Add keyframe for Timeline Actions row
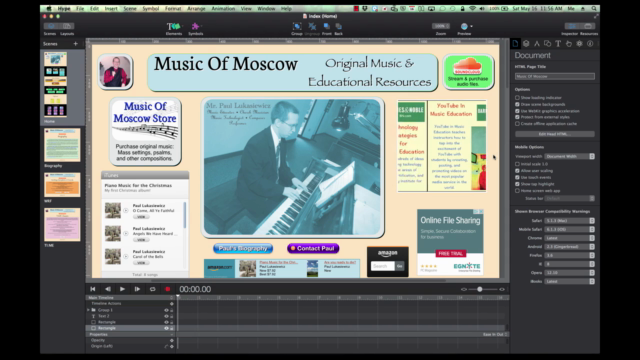This screenshot has height=360, width=640. (171, 304)
